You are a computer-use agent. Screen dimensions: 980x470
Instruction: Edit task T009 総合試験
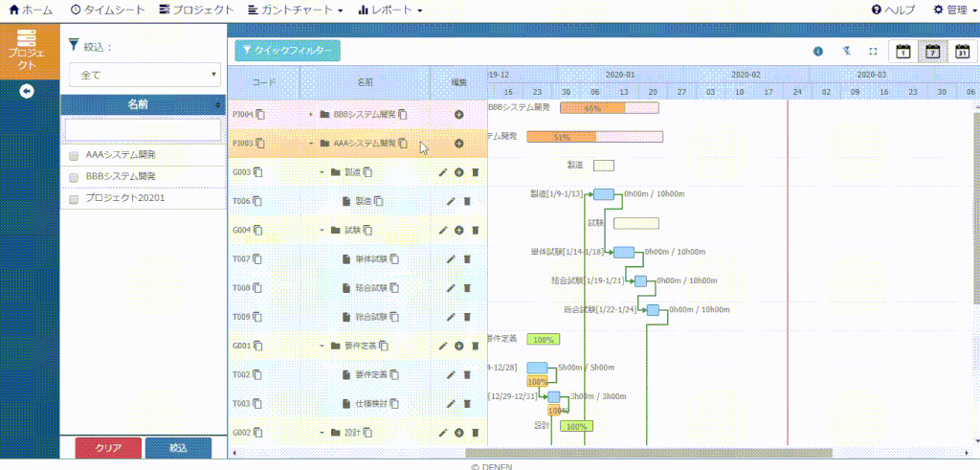pyautogui.click(x=452, y=317)
